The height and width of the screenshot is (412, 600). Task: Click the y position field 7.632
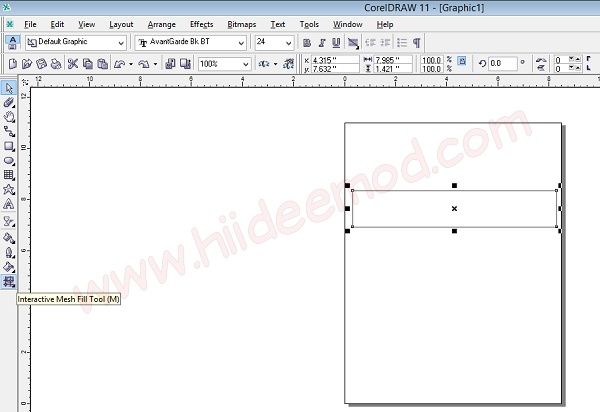coord(335,69)
